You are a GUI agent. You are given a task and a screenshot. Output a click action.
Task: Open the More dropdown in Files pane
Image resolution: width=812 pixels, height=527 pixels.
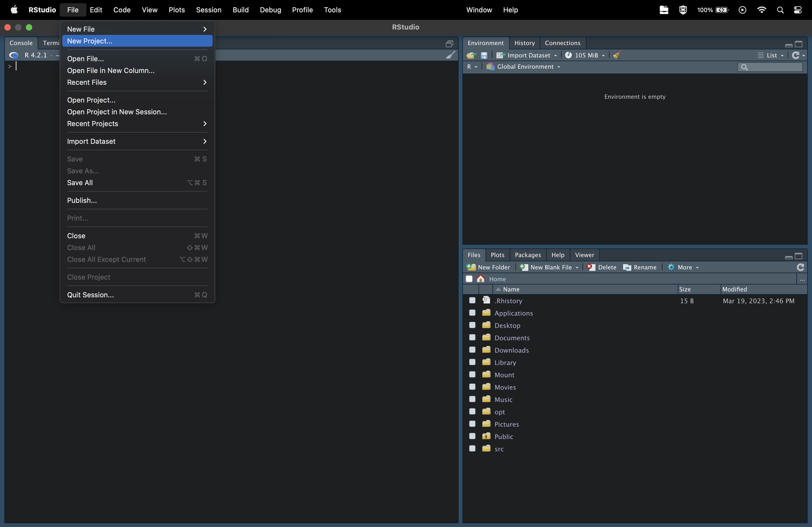point(684,267)
